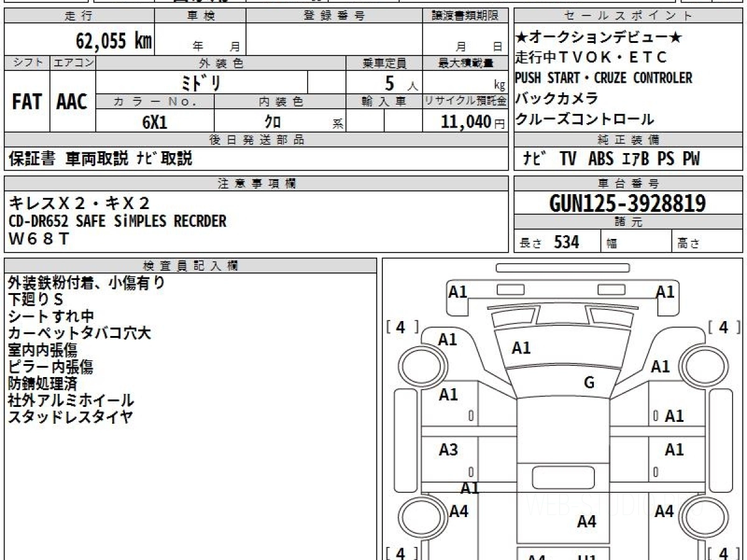Image resolution: width=747 pixels, height=560 pixels.
Task: Select the AAC air conditioner value
Action: [x=72, y=102]
